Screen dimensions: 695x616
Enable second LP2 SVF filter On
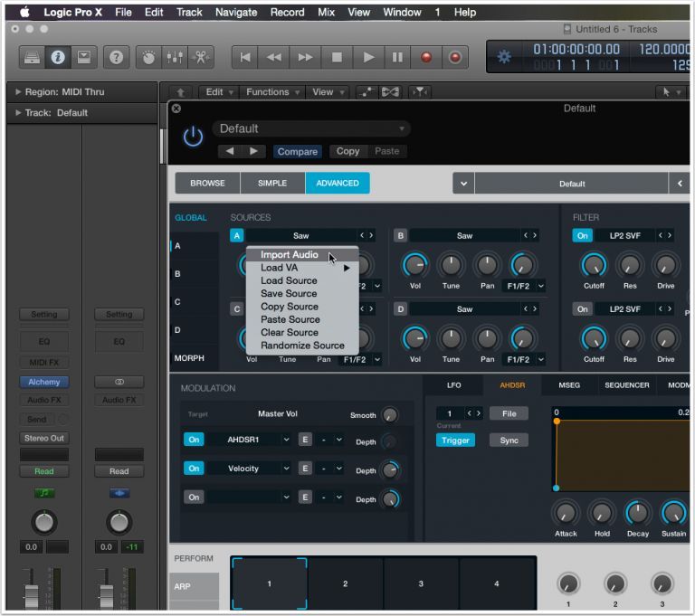(x=583, y=309)
